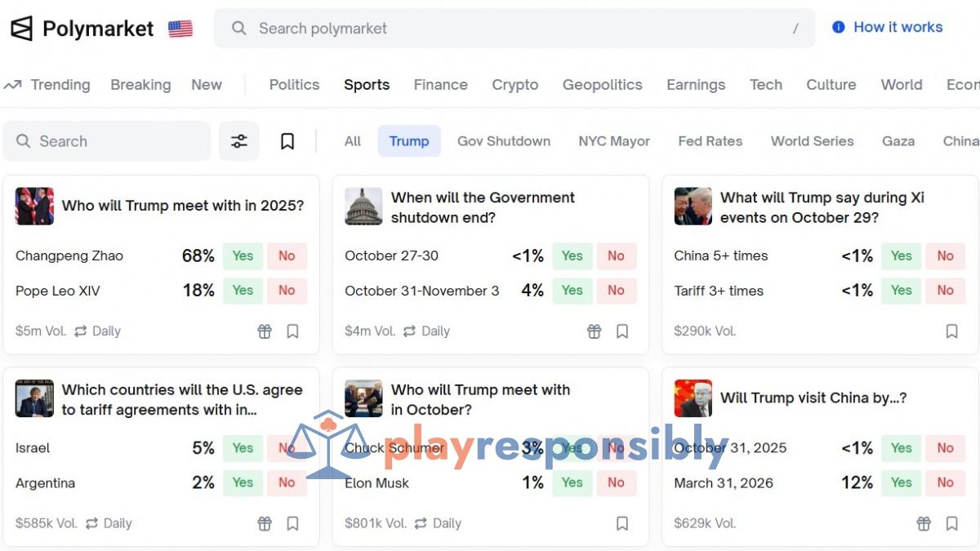Viewport: 980px width, 551px height.
Task: Click the Search polymarket input field
Action: pos(514,29)
